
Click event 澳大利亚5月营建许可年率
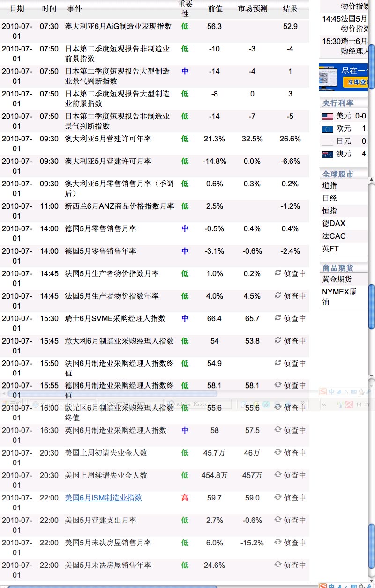click(x=108, y=139)
